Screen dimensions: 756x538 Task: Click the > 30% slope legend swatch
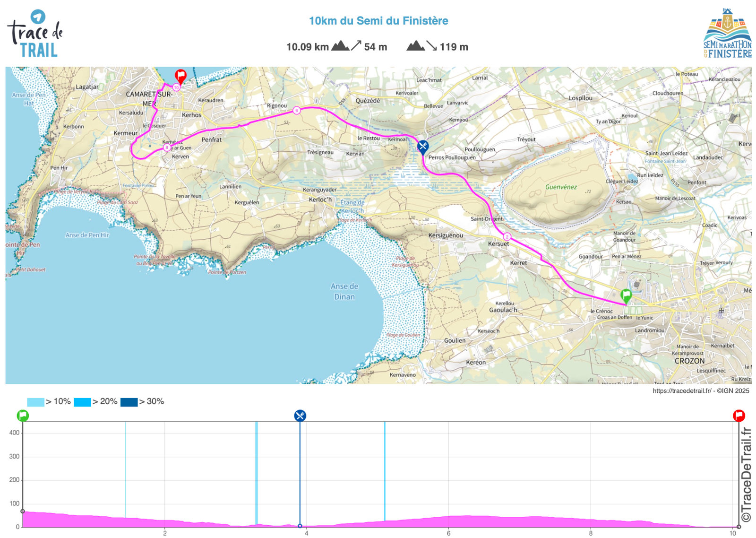point(129,402)
